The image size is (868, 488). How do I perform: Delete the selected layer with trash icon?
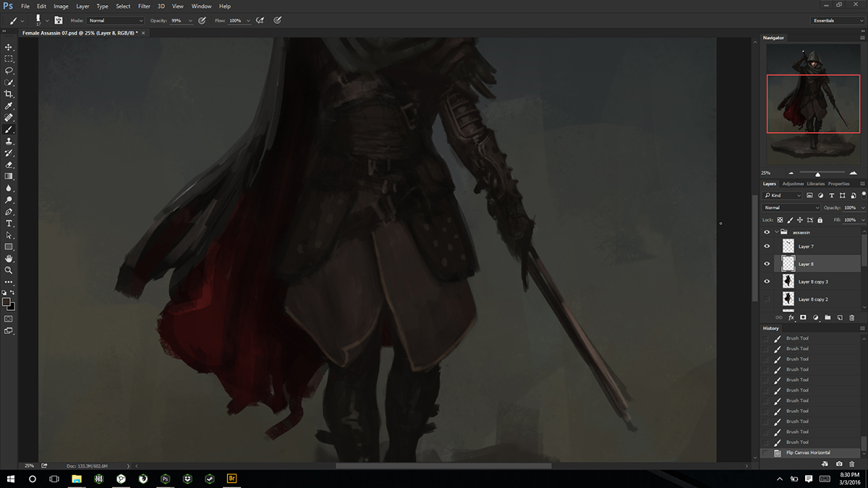tap(852, 317)
